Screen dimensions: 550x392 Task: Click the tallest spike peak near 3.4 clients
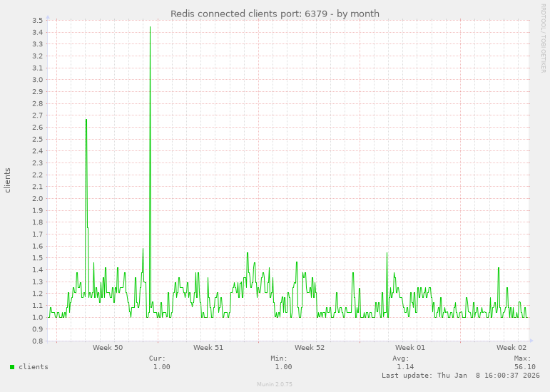[150, 27]
